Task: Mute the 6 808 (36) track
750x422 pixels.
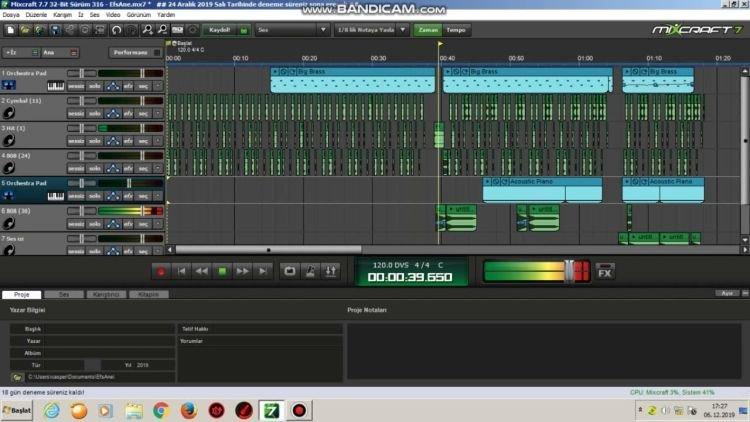Action: tap(76, 223)
